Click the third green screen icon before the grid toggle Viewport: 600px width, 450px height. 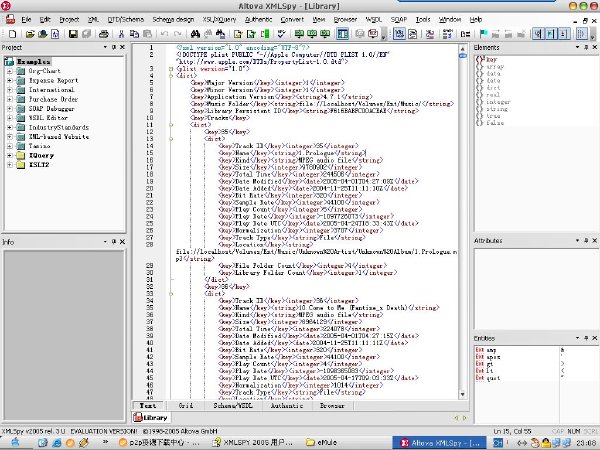pos(325,34)
